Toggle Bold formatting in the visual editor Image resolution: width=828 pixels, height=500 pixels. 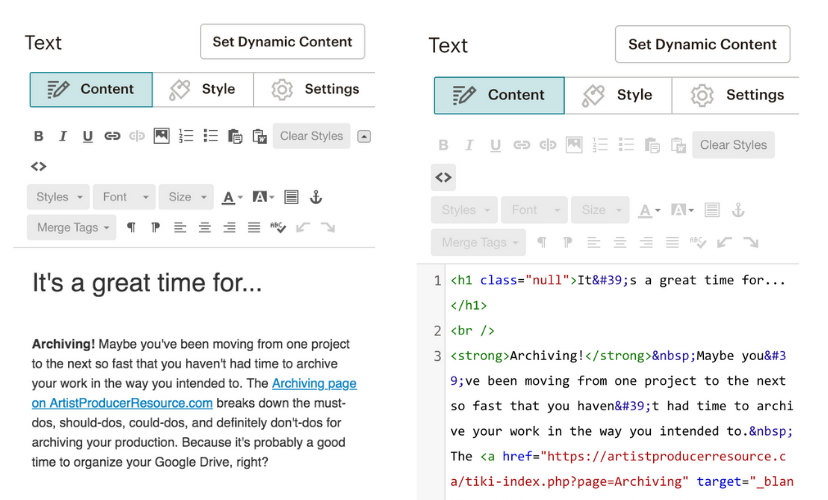(39, 136)
